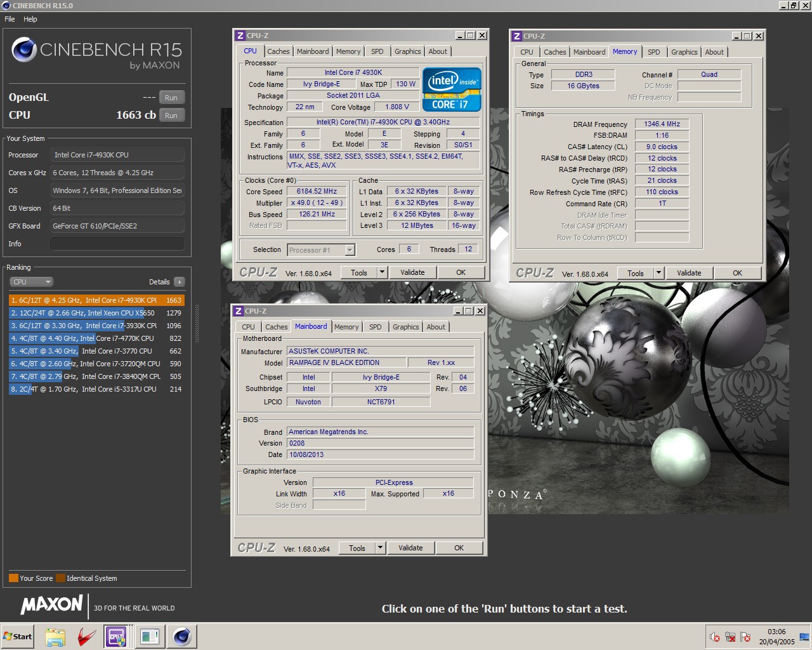Viewport: 812px width, 650px height.
Task: Click the empty Info field in Your System
Action: point(117,244)
